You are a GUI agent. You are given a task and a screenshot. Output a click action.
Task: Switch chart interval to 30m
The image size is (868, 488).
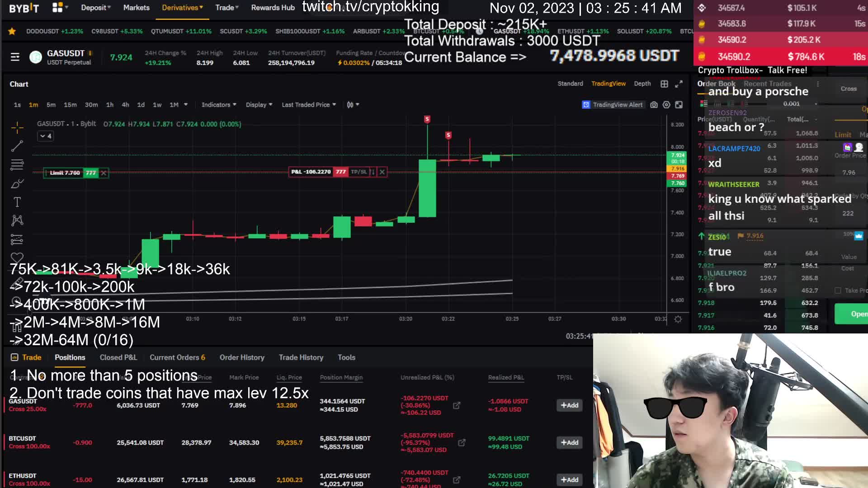click(x=91, y=105)
